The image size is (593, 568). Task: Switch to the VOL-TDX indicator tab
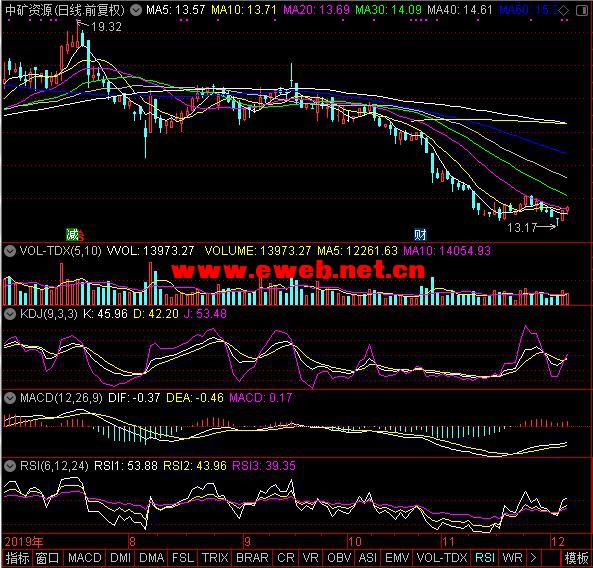pos(442,558)
